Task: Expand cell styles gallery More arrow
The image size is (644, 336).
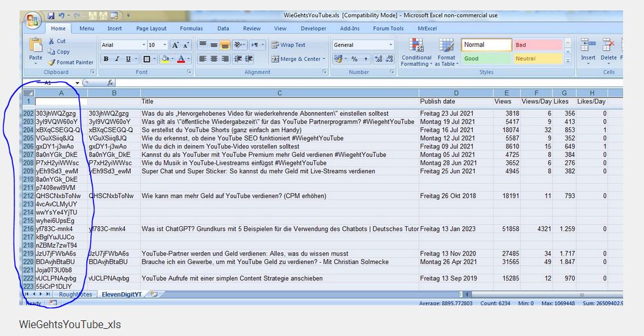Action: click(x=568, y=61)
